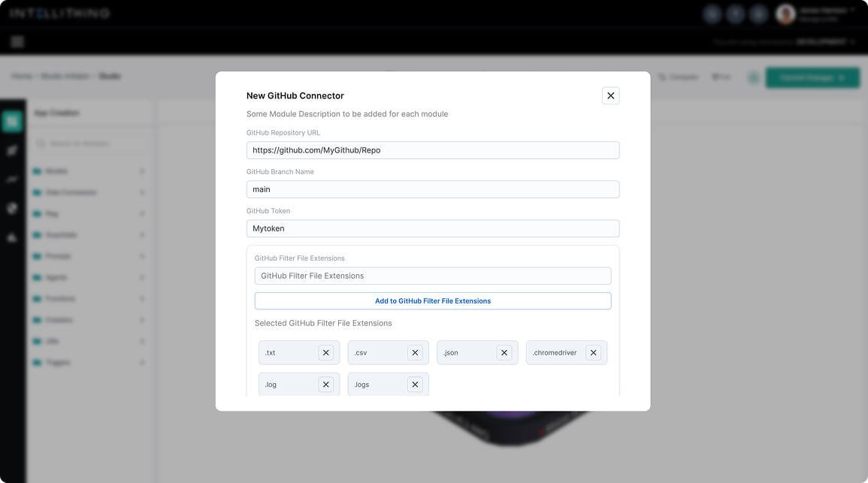The image size is (868, 483).
Task: Select the GitHub Token text field
Action: click(433, 228)
